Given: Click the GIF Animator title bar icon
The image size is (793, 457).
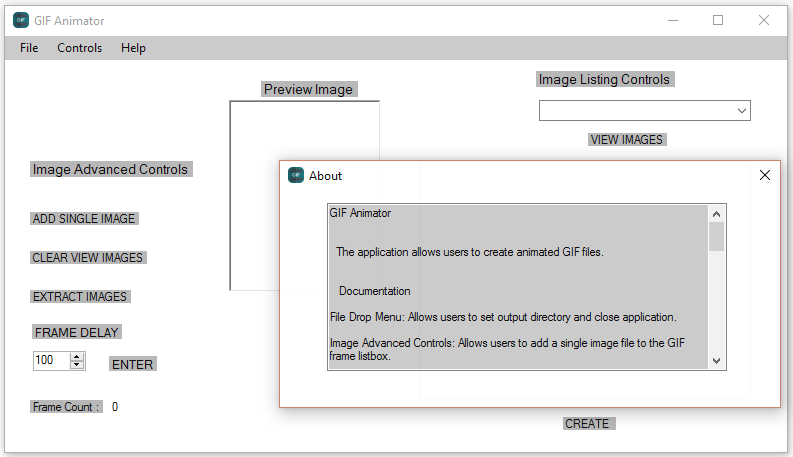Looking at the screenshot, I should (21, 20).
